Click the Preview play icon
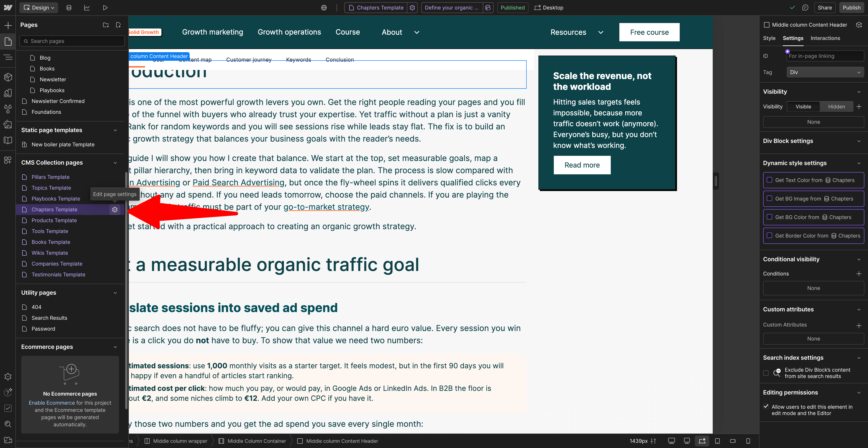868x448 pixels. (105, 7)
